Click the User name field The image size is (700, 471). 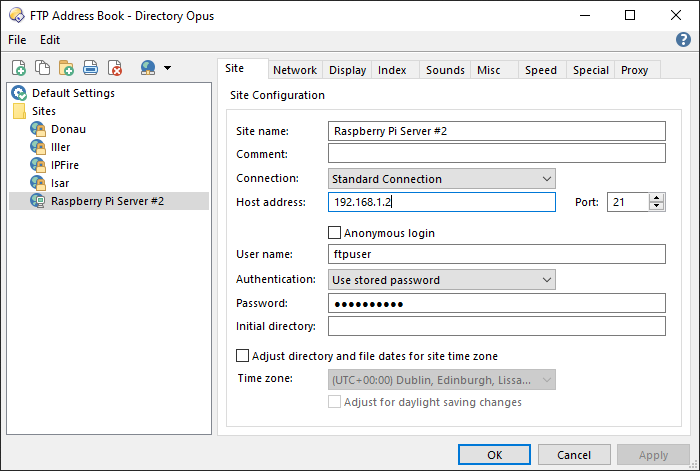496,254
